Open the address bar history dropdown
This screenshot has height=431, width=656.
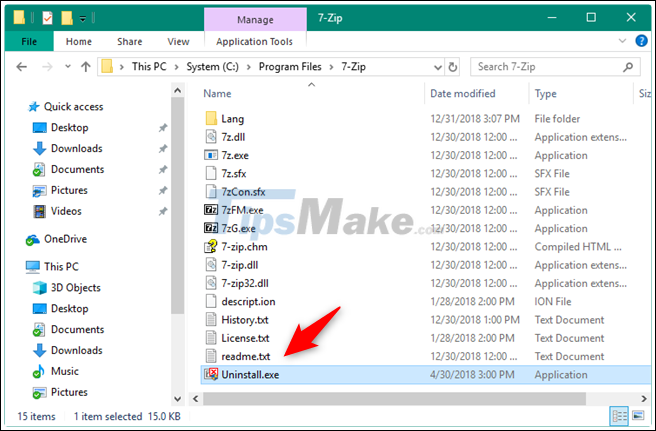click(x=438, y=67)
